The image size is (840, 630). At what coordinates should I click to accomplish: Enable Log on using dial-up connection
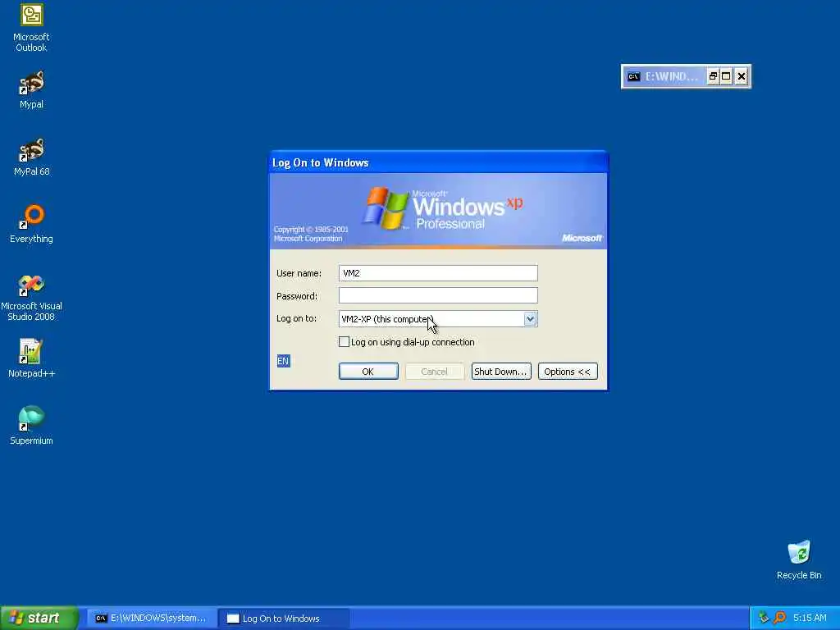(344, 342)
